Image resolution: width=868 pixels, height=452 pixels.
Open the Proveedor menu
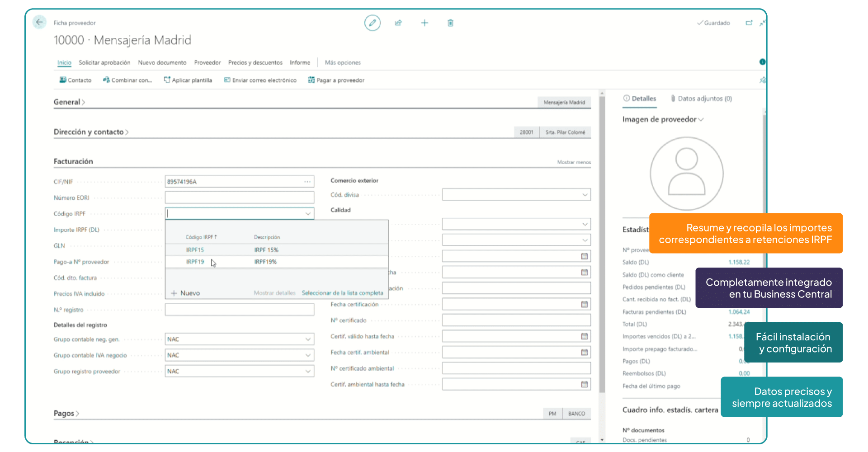[208, 63]
